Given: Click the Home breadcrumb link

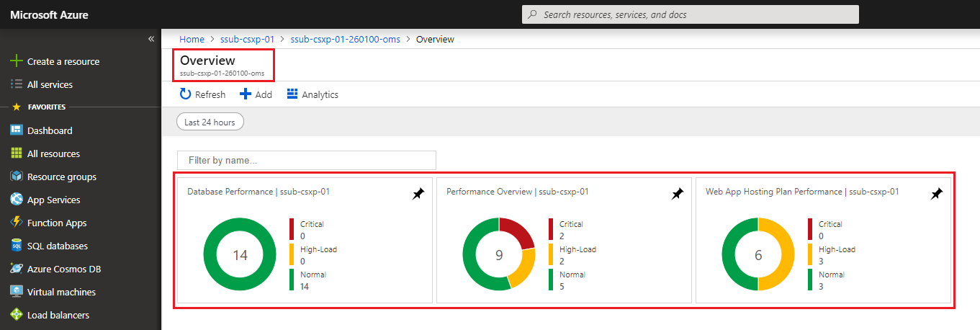Looking at the screenshot, I should point(192,39).
